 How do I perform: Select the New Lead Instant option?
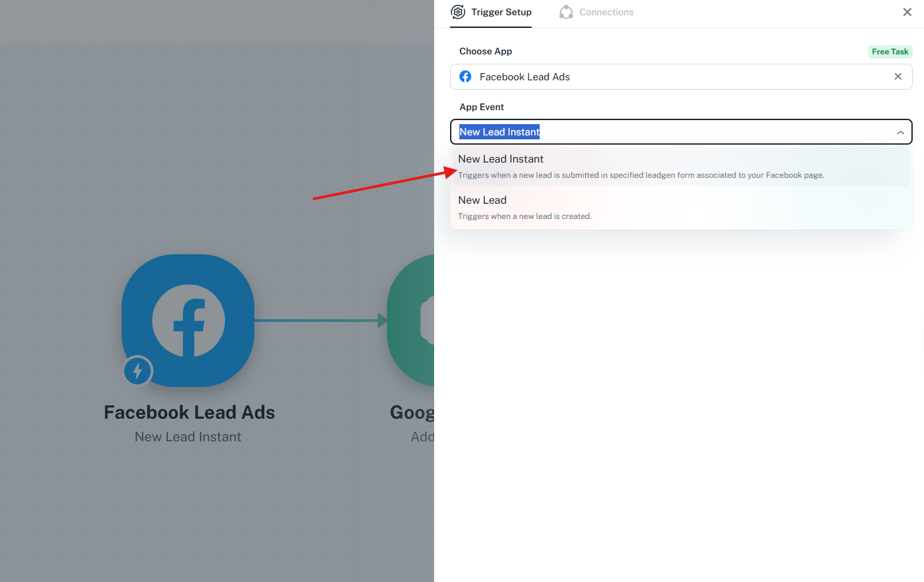pyautogui.click(x=681, y=167)
